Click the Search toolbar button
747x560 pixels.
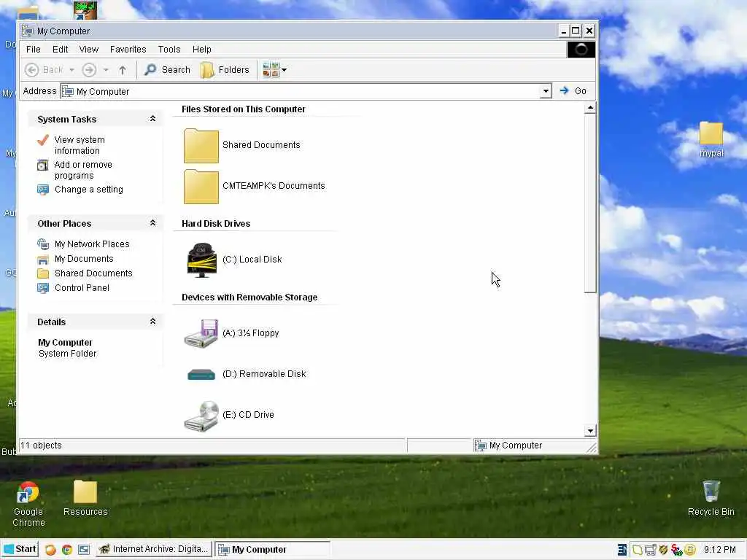click(167, 70)
